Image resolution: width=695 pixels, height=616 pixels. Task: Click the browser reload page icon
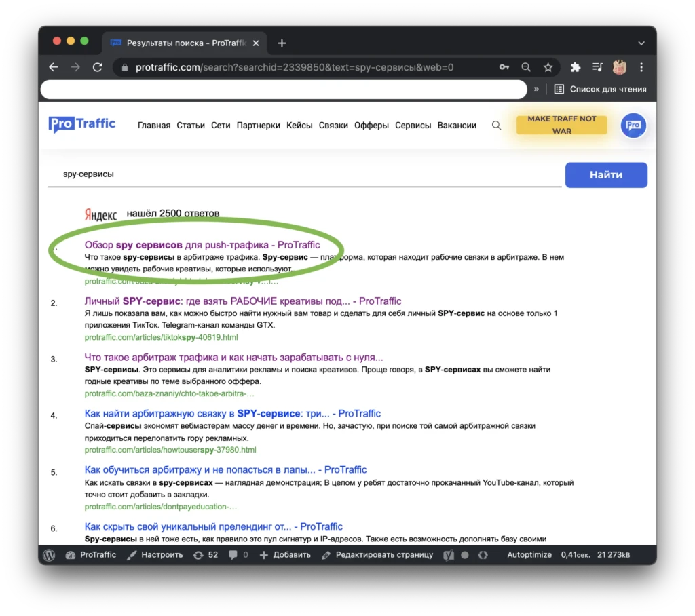tap(98, 67)
